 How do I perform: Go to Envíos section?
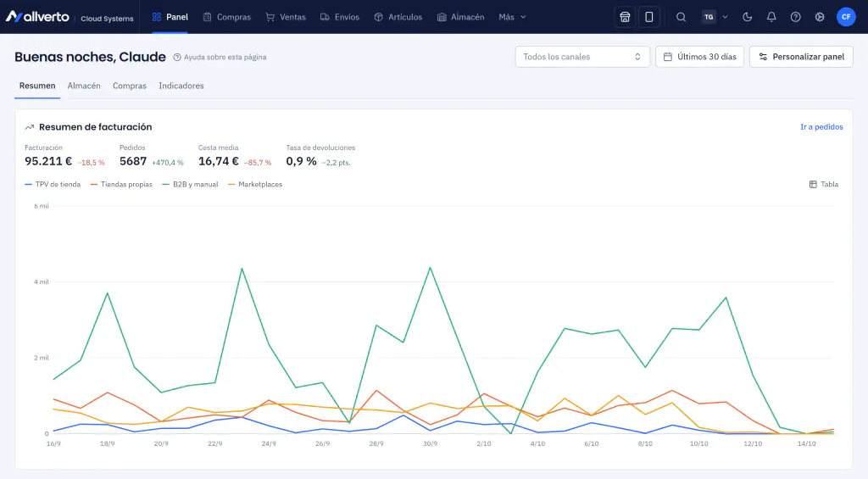tap(340, 17)
